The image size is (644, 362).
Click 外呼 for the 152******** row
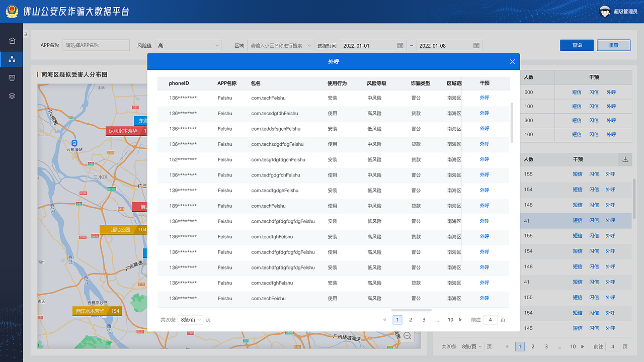coord(485,159)
